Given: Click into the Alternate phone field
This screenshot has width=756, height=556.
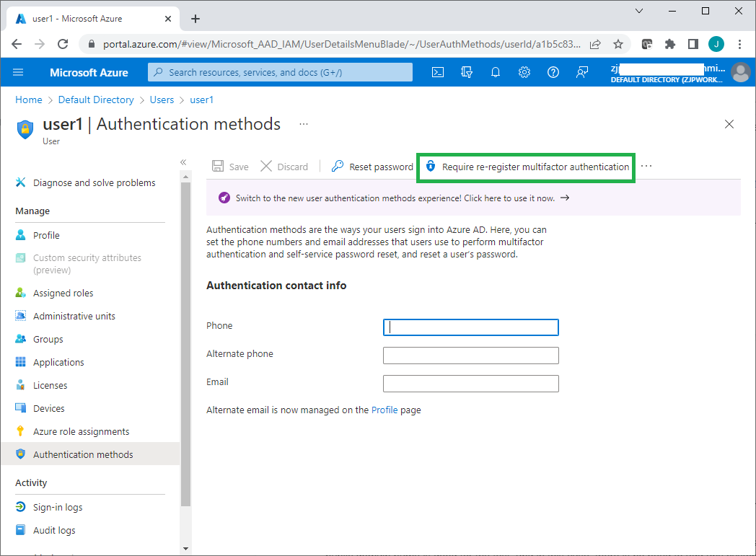Looking at the screenshot, I should tap(470, 356).
